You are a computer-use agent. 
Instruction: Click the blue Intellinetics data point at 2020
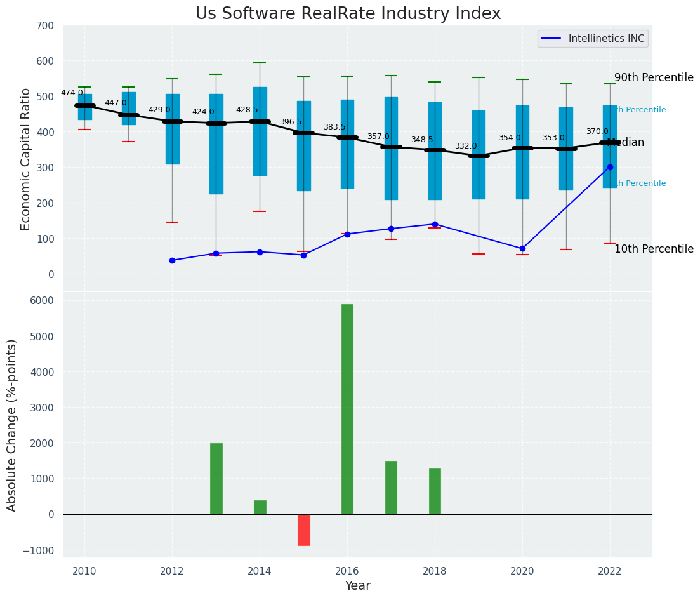click(x=522, y=249)
